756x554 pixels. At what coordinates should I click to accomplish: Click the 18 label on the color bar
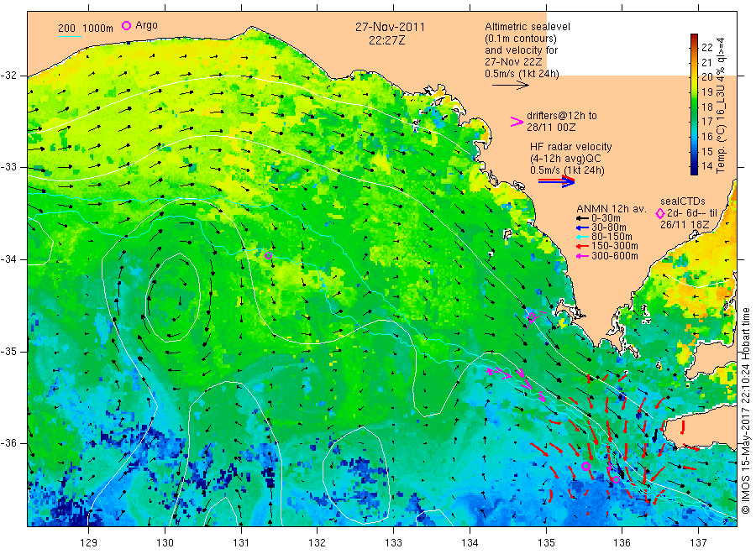coord(706,107)
